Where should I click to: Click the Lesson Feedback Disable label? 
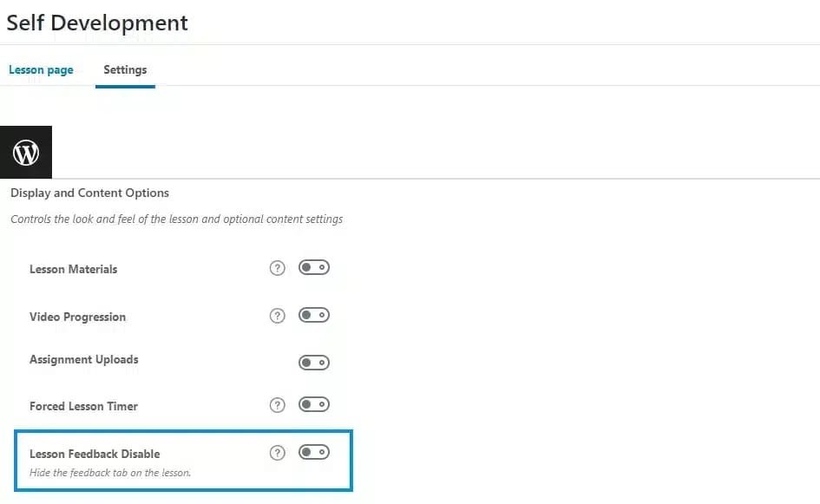(x=95, y=454)
